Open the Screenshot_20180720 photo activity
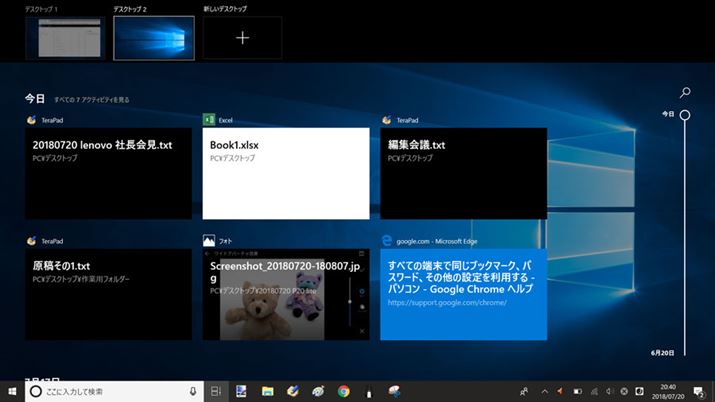This screenshot has width=715, height=402. pyautogui.click(x=286, y=294)
